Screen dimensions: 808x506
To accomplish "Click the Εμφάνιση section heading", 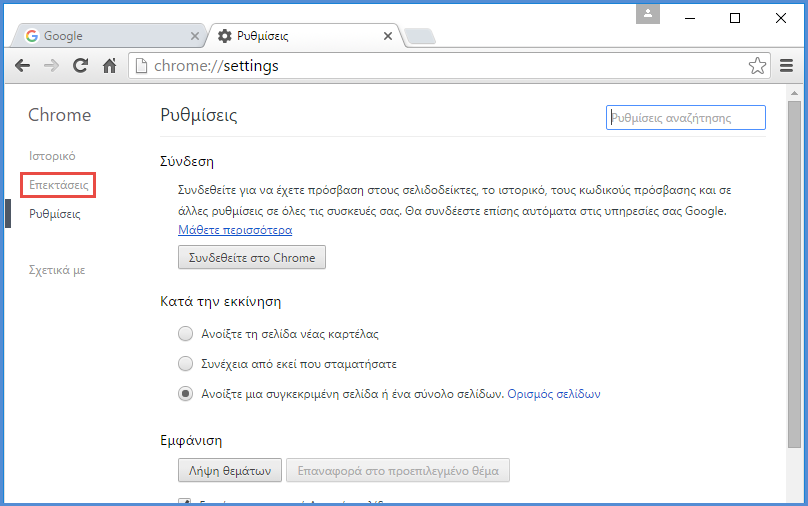I will pyautogui.click(x=191, y=441).
